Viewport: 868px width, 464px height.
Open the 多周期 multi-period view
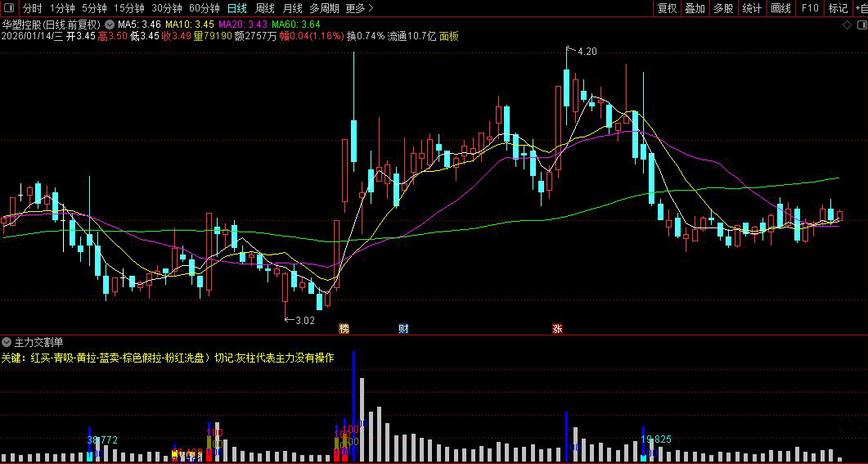[324, 8]
